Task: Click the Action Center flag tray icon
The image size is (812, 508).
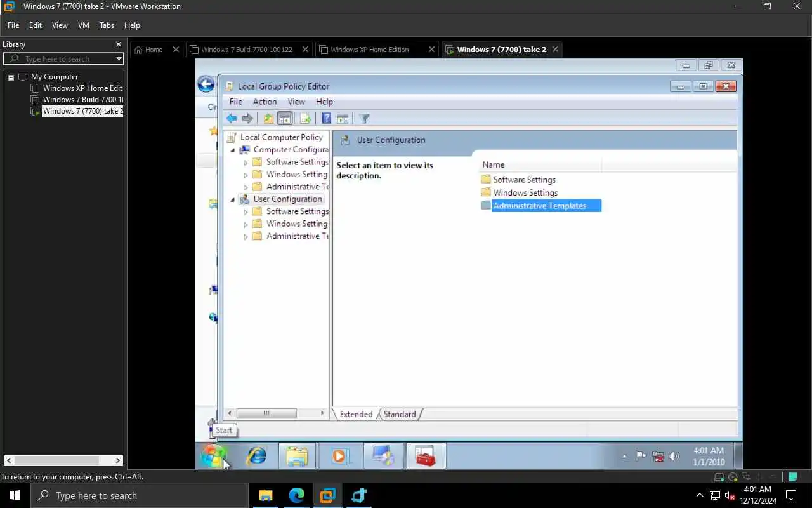Action: (x=641, y=456)
